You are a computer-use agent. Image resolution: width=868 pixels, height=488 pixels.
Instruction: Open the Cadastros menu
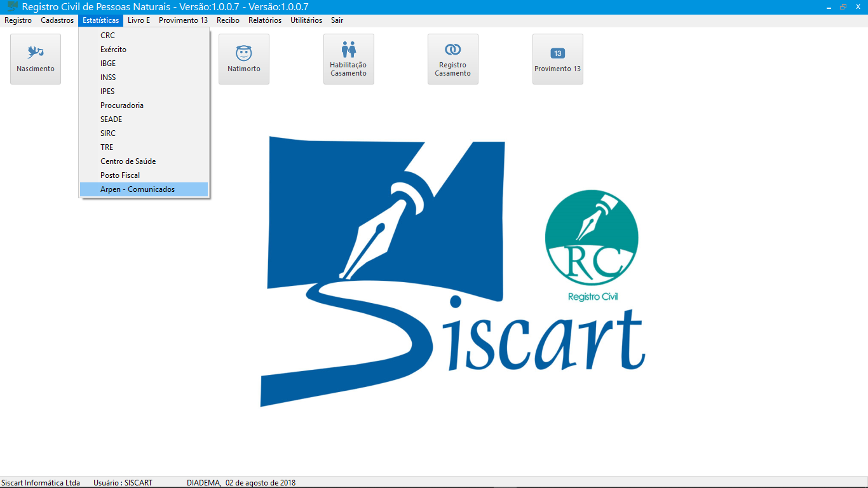[x=57, y=20]
